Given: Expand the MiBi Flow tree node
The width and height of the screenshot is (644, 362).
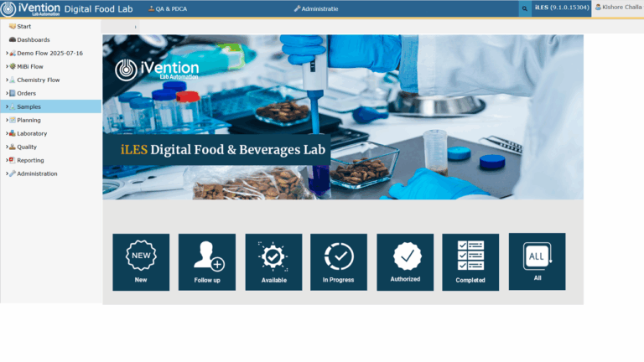Looking at the screenshot, I should [7, 66].
